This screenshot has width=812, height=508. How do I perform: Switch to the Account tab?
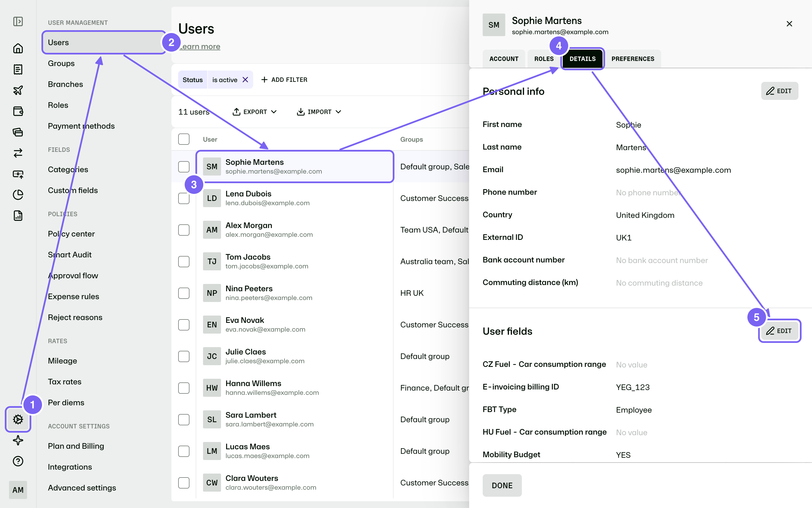[504, 59]
